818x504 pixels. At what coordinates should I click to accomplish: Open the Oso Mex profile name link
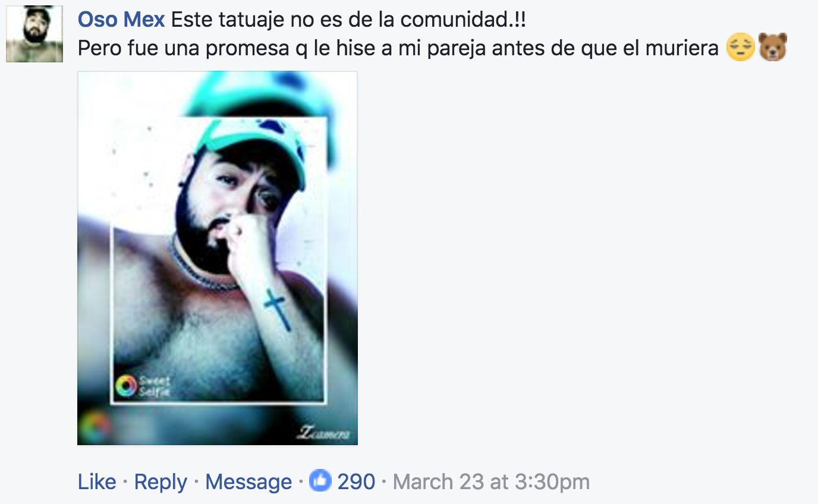point(121,20)
